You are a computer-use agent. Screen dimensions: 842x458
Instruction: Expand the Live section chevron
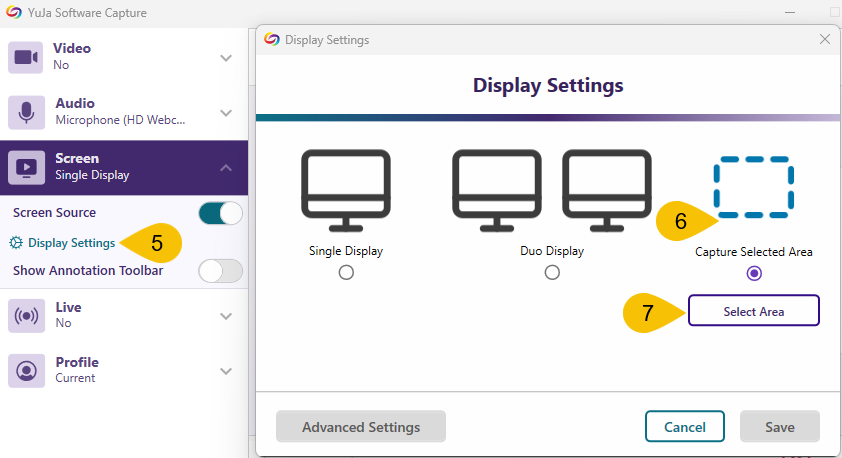[226, 316]
